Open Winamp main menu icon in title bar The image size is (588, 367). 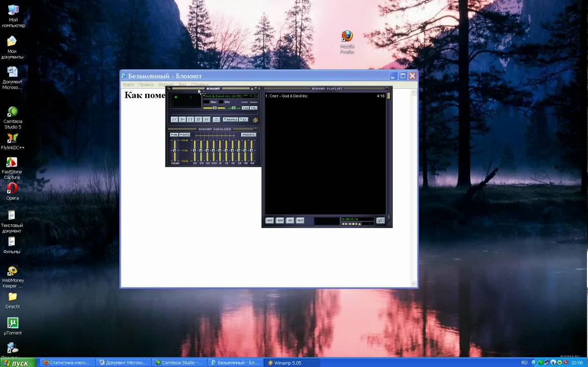[x=169, y=88]
